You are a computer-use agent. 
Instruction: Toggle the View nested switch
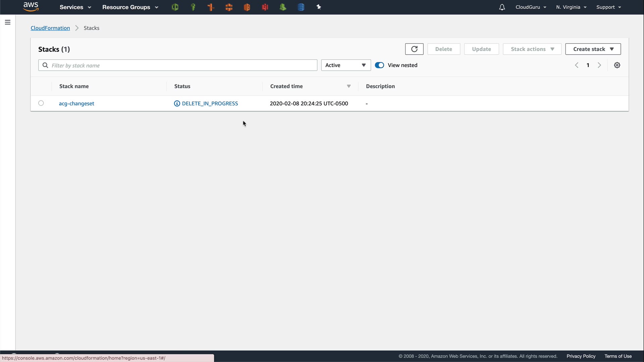click(379, 65)
